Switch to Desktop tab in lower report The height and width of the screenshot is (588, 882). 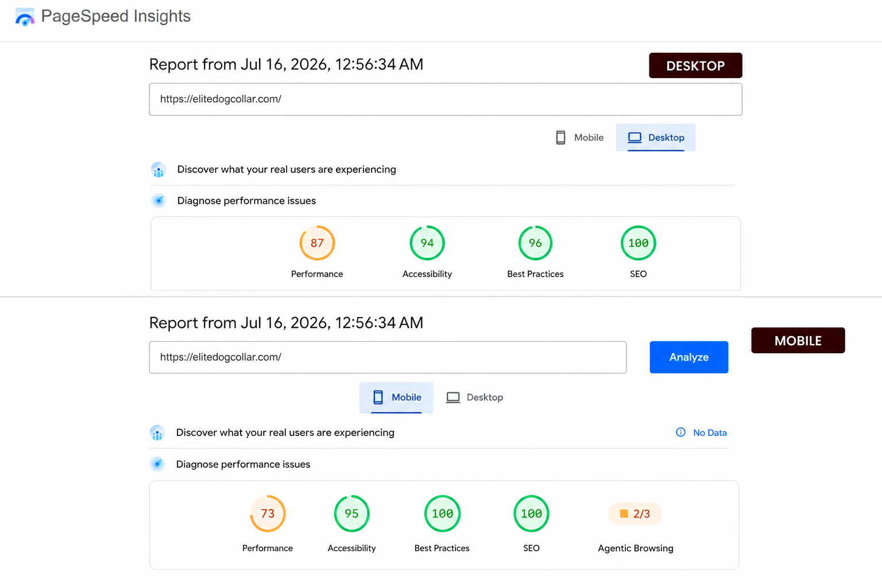point(475,397)
